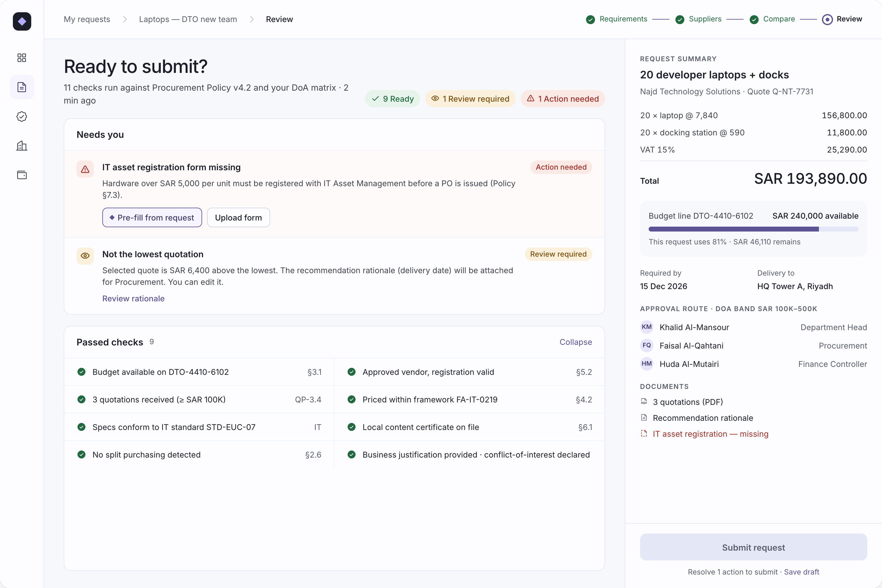This screenshot has width=882, height=588.
Task: Select the requests document icon in sidebar
Action: click(22, 87)
